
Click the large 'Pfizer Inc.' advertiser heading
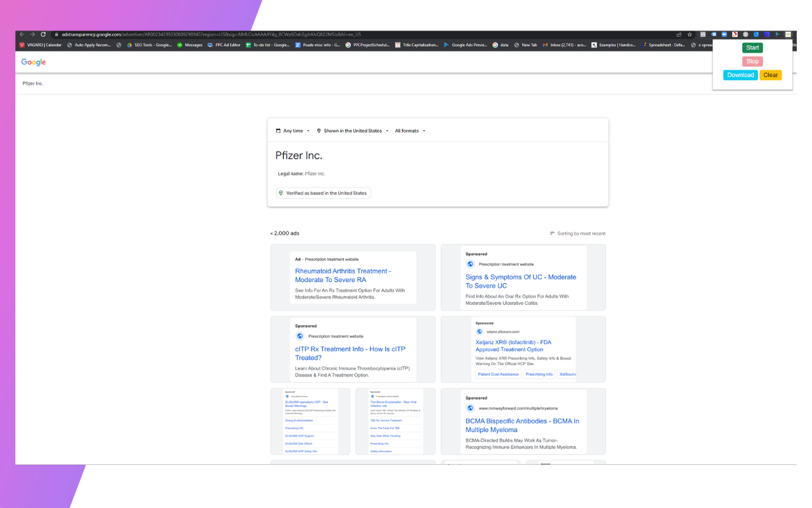(299, 156)
